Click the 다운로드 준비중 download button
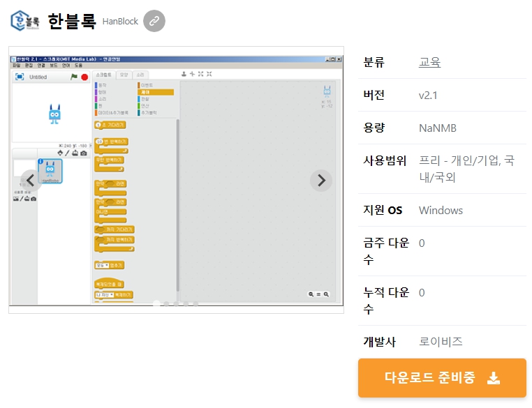 point(442,378)
